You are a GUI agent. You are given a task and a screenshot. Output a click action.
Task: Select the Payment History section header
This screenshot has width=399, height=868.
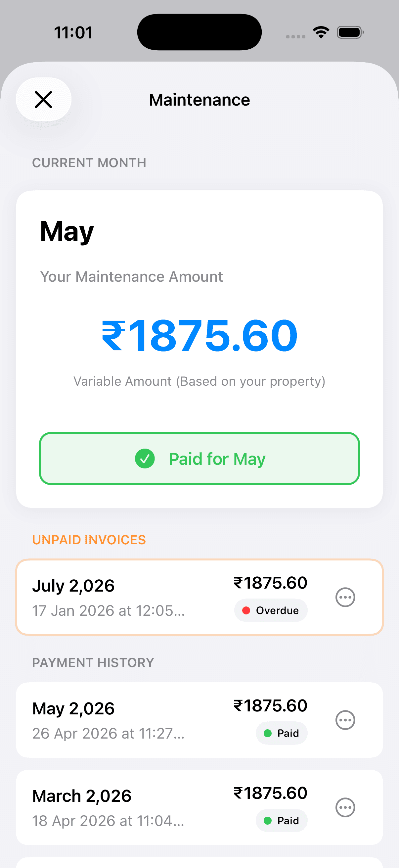click(93, 663)
